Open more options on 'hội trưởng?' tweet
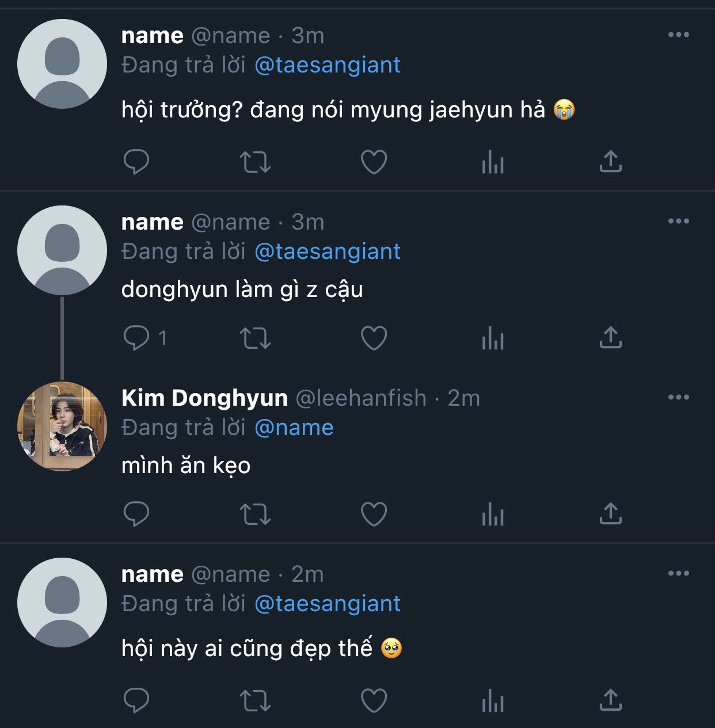The width and height of the screenshot is (715, 728). point(678,35)
